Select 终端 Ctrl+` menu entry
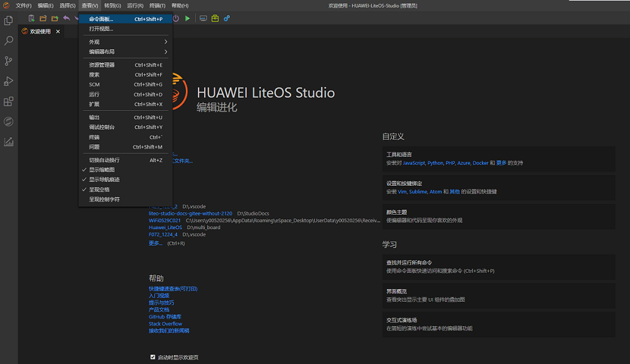This screenshot has width=630, height=364. pos(125,137)
